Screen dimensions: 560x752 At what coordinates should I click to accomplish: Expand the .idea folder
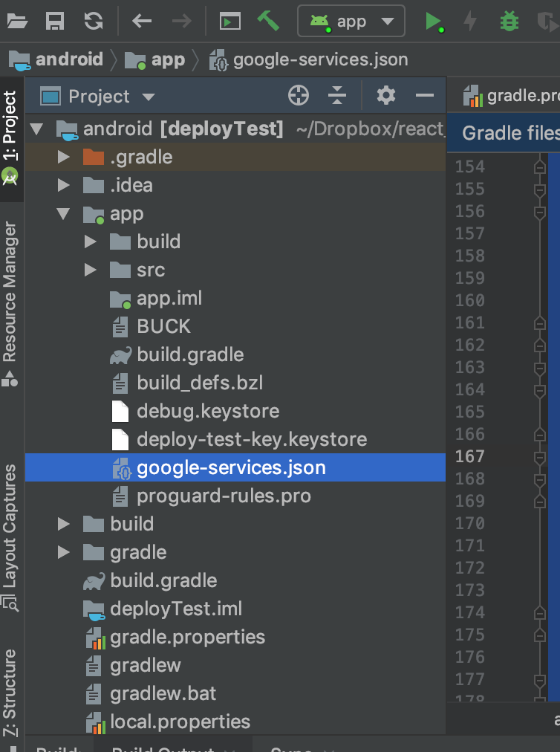63,185
